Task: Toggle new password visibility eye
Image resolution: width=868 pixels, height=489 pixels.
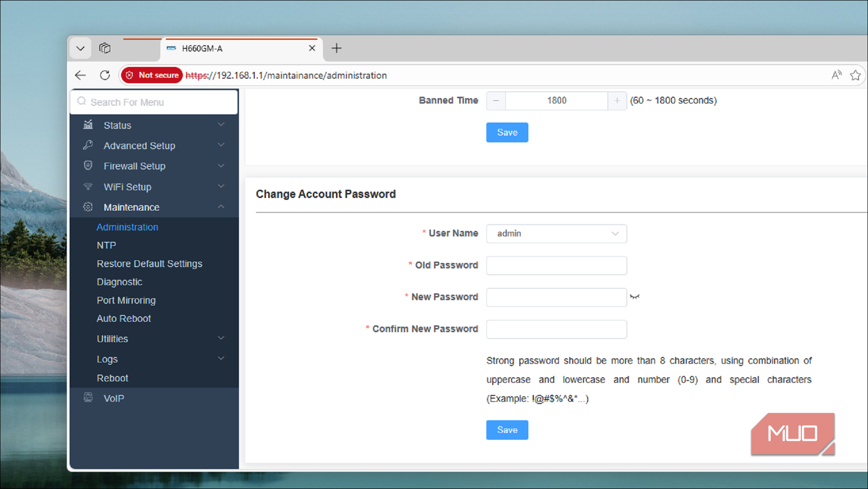Action: pos(635,297)
